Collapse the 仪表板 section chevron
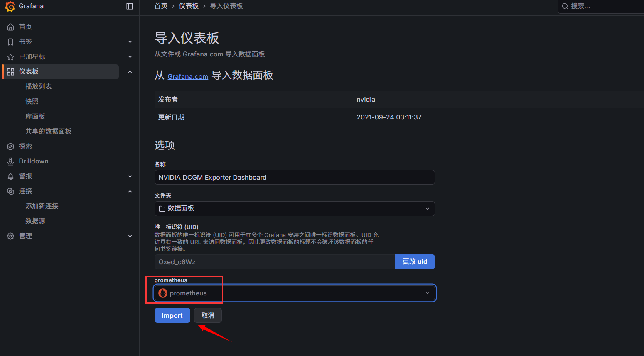Image resolution: width=644 pixels, height=356 pixels. (x=130, y=72)
